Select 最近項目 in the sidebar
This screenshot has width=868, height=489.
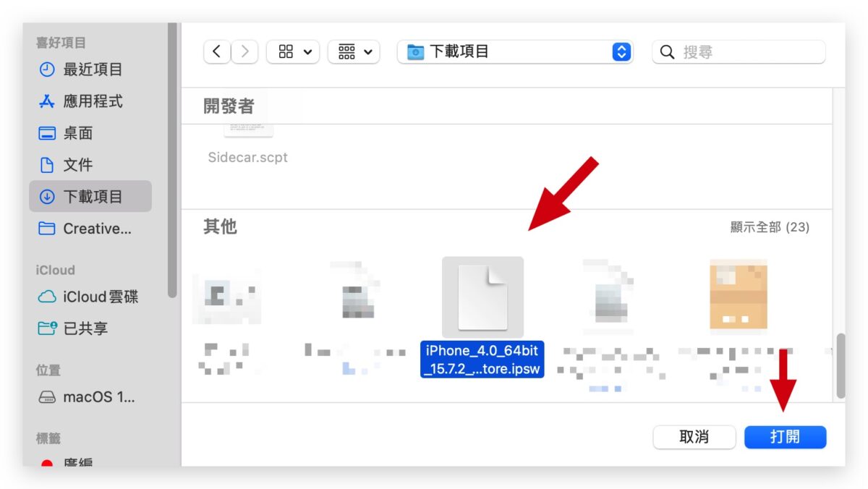93,69
